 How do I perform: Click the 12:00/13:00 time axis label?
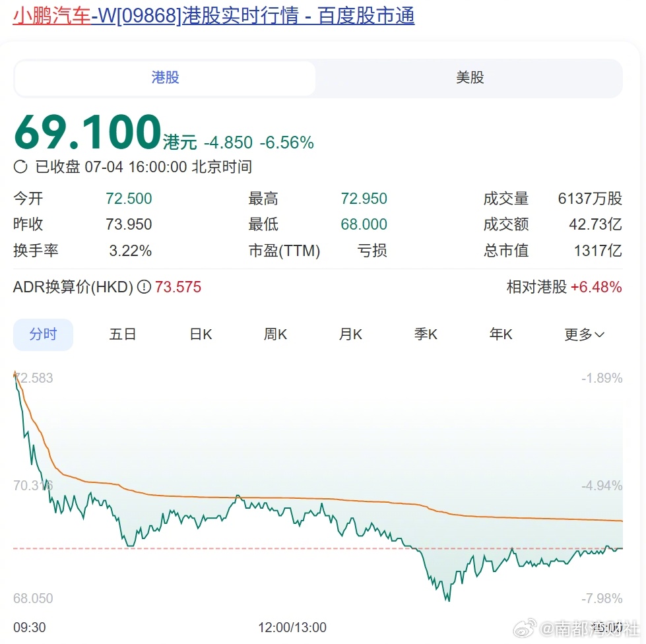[x=292, y=628]
